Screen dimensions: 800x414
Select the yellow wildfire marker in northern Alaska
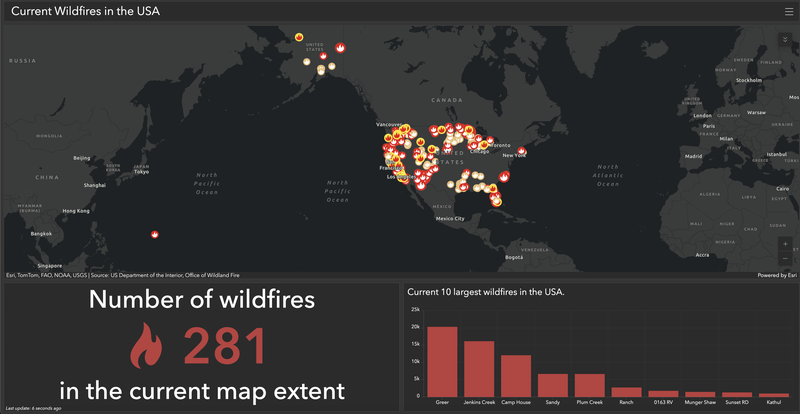(299, 37)
